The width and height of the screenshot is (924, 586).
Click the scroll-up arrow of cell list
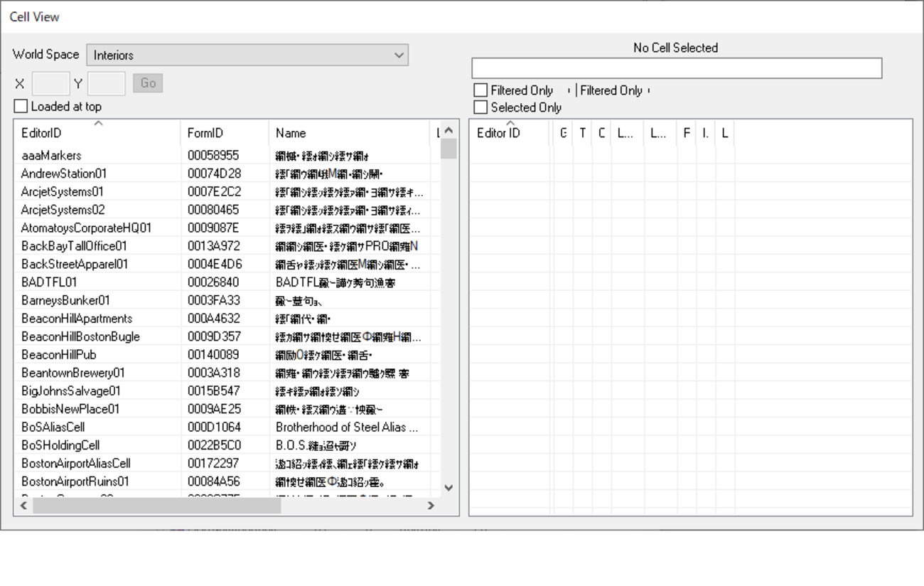[448, 131]
